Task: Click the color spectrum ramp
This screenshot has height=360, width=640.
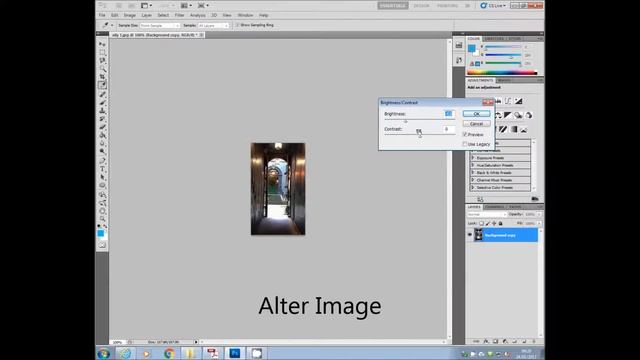Action: (502, 73)
